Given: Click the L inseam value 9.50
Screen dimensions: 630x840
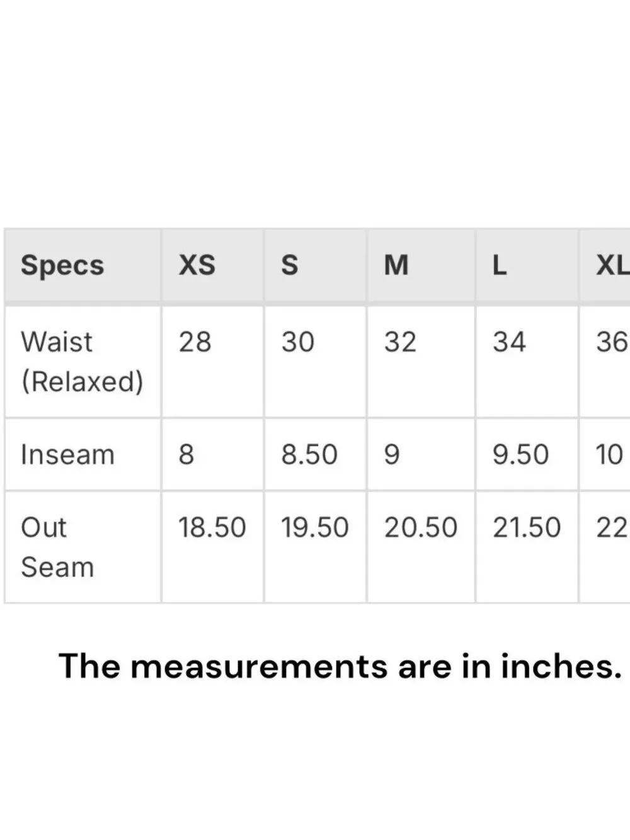Looking at the screenshot, I should click(x=520, y=454).
